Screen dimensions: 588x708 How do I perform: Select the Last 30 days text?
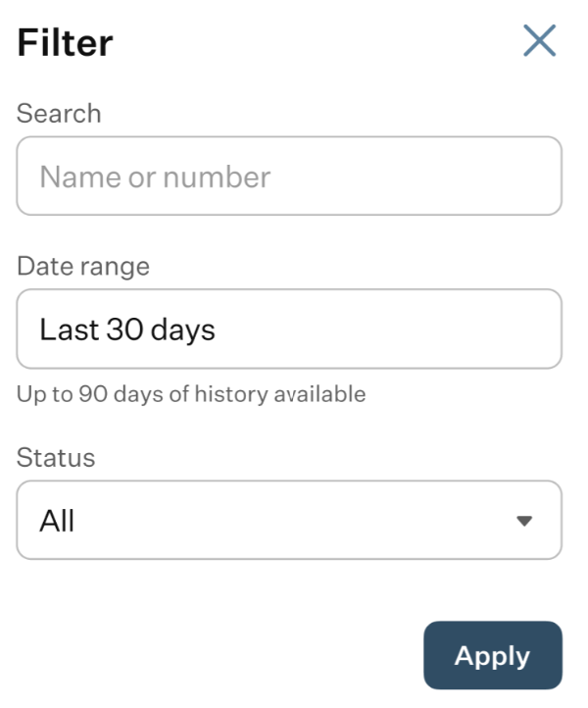(127, 329)
